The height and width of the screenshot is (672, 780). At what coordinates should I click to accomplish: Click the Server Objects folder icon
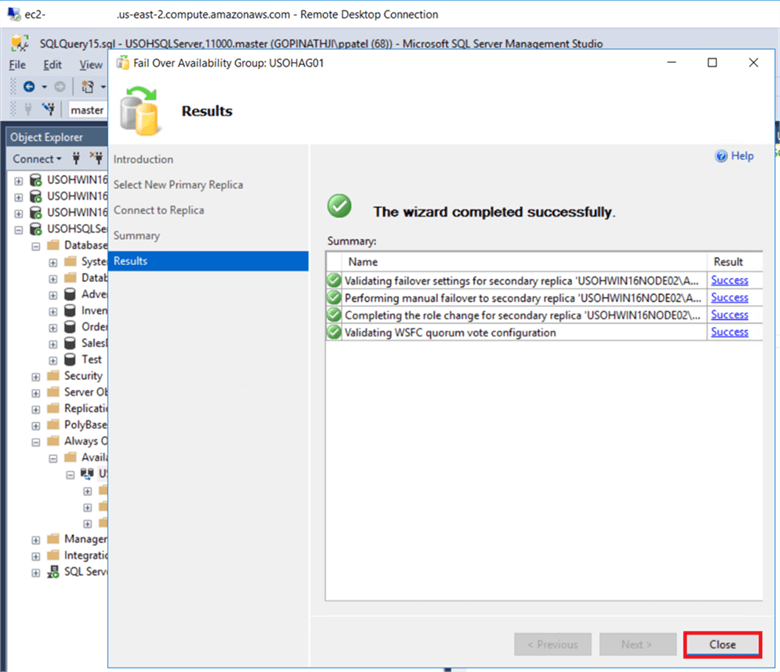point(53,392)
